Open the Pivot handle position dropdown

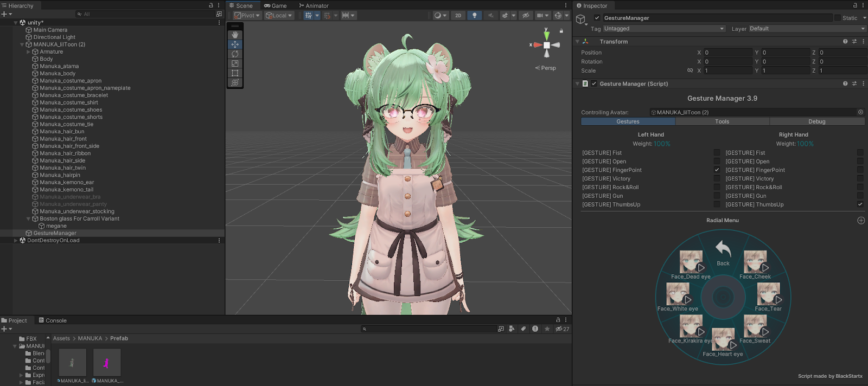click(x=247, y=16)
